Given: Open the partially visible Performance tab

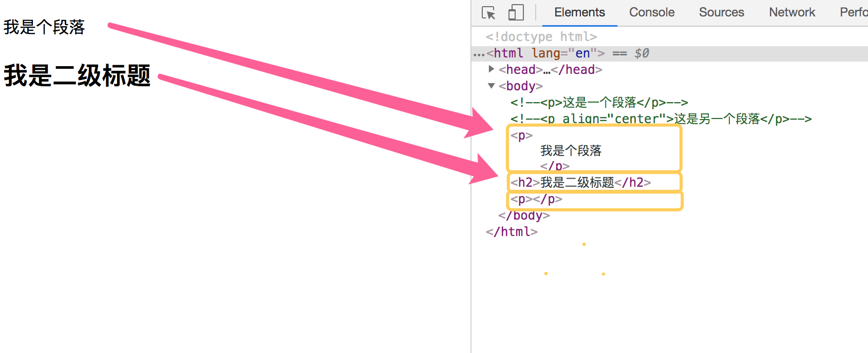Looking at the screenshot, I should tap(853, 12).
